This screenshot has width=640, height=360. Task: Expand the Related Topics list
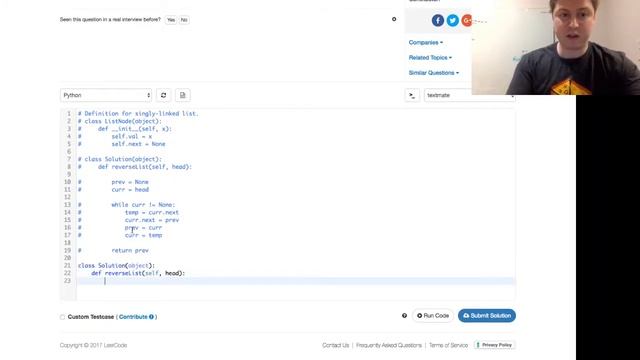pos(430,58)
